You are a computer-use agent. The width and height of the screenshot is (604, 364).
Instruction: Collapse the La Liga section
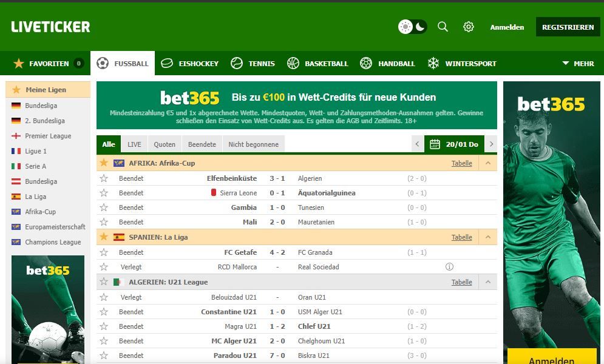(x=488, y=237)
